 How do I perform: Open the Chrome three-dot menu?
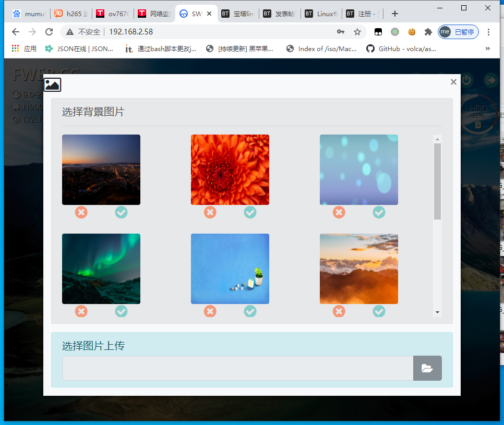tap(488, 32)
